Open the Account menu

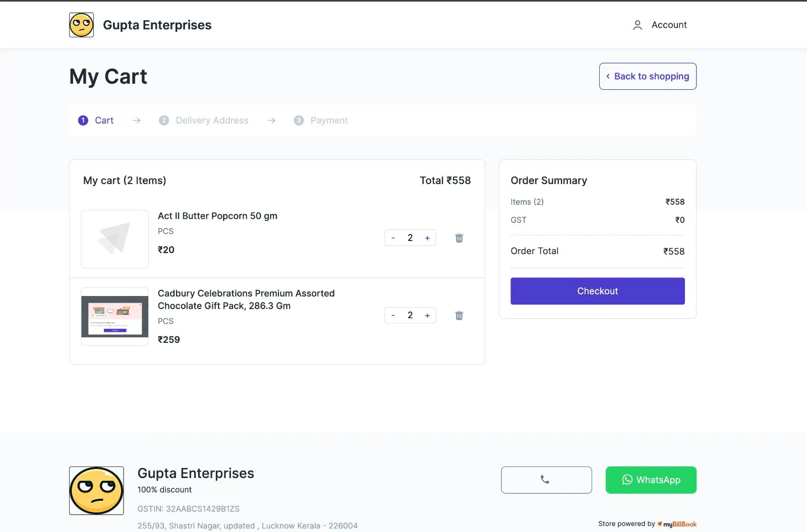pos(659,25)
